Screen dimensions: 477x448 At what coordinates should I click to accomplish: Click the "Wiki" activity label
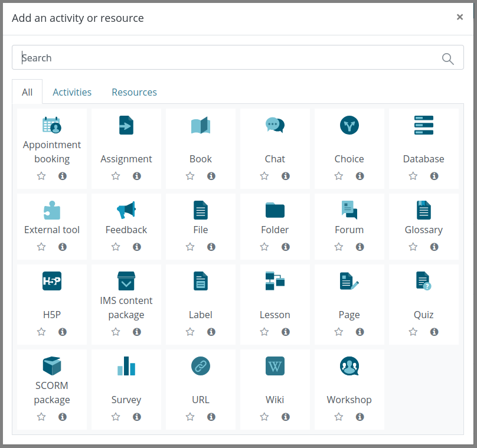point(275,400)
